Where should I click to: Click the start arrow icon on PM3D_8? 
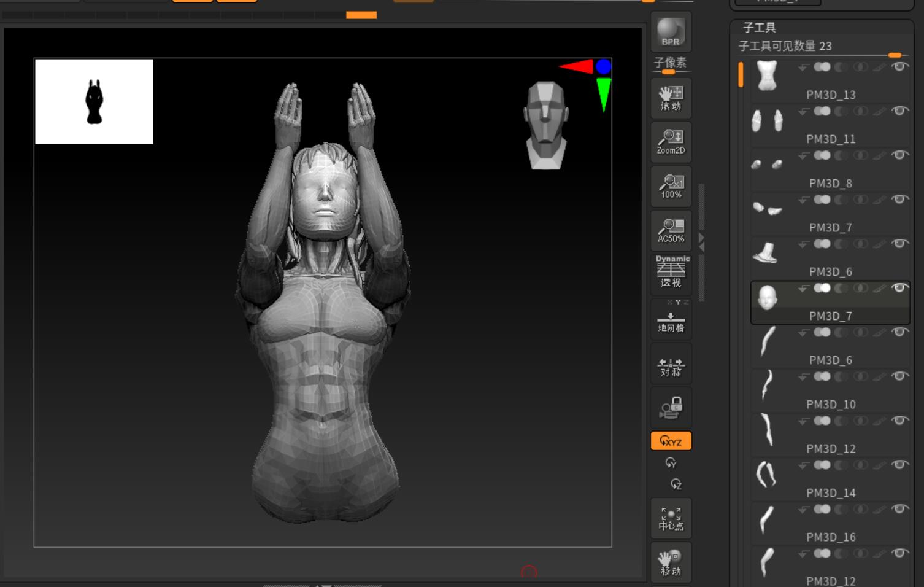point(803,156)
